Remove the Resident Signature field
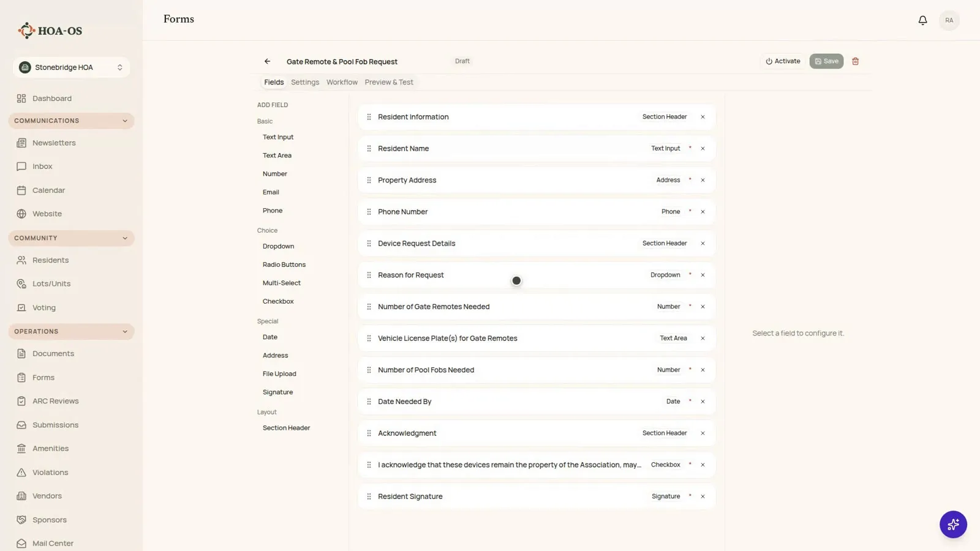This screenshot has height=551, width=980. [703, 497]
